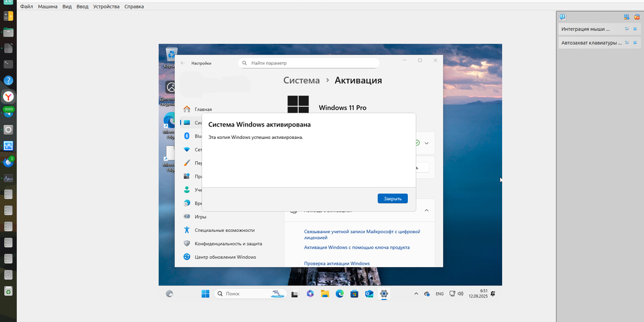
Task: Collapse the activation help section chevron
Action: [x=426, y=210]
